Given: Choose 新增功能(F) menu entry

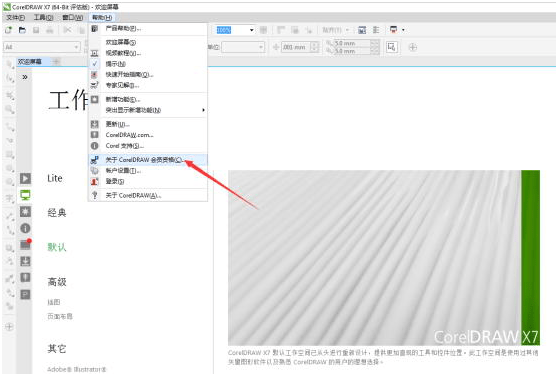Looking at the screenshot, I should (x=123, y=100).
